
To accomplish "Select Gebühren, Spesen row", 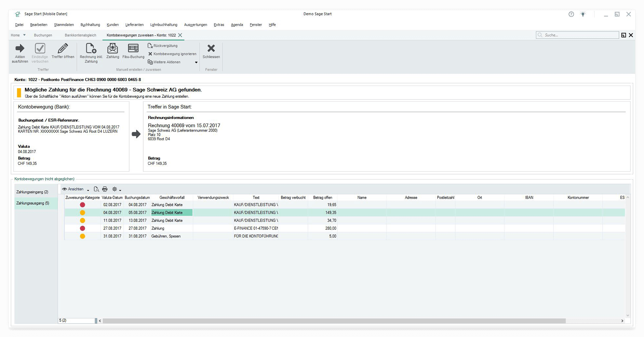I will pyautogui.click(x=345, y=236).
